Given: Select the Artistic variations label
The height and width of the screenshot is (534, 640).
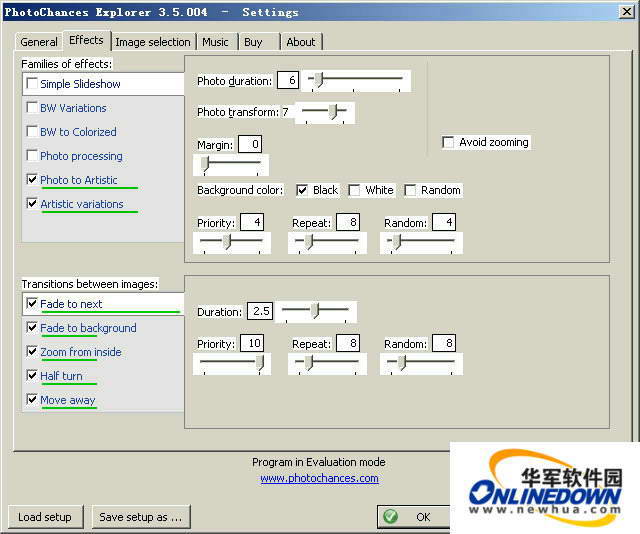Looking at the screenshot, I should [82, 204].
